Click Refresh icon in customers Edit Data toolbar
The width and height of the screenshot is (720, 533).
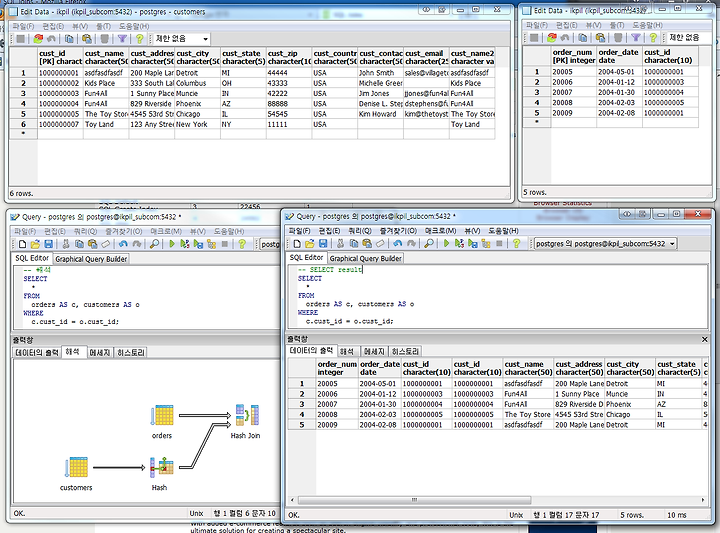(38, 39)
